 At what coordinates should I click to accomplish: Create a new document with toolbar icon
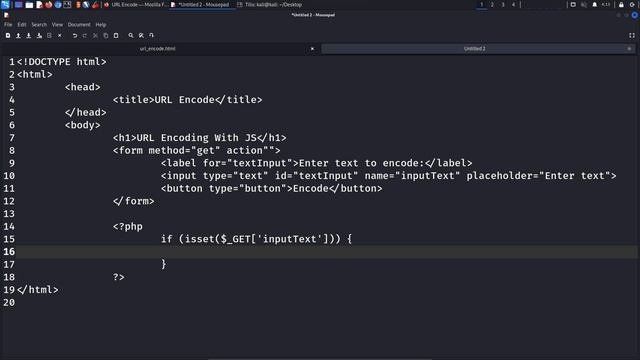click(x=8, y=36)
